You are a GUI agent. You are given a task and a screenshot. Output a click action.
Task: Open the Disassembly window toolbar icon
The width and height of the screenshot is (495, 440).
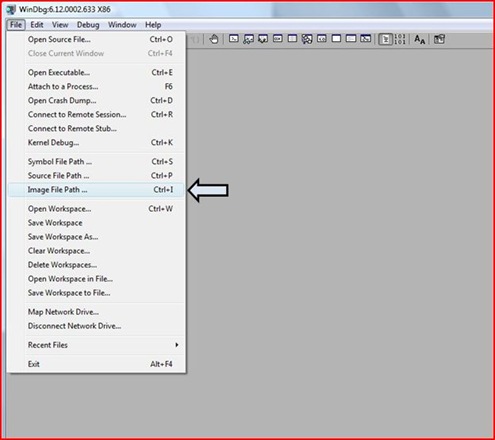(322, 39)
